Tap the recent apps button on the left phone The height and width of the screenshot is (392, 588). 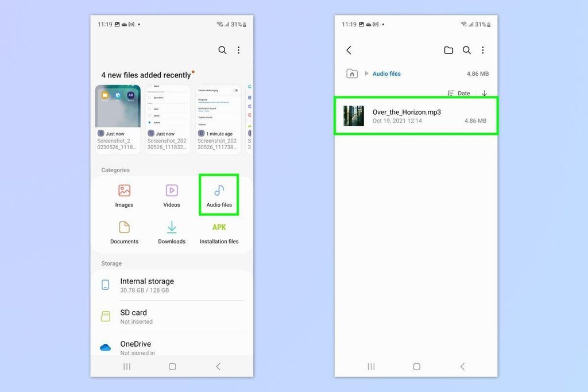[127, 367]
